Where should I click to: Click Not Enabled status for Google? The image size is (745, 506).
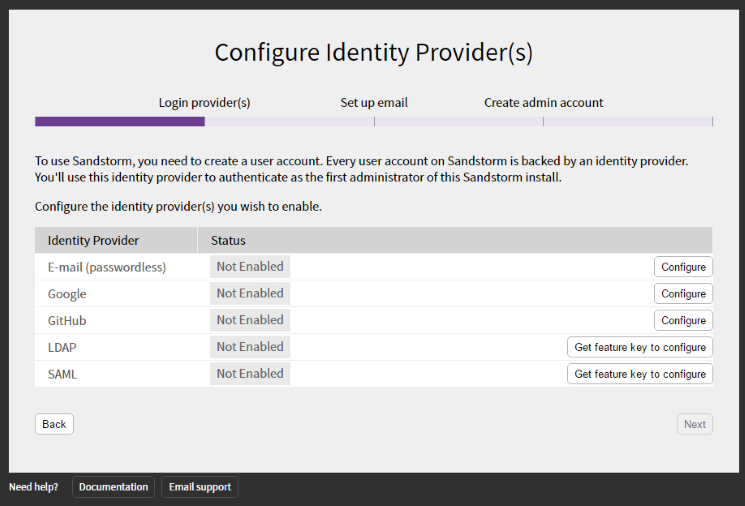click(x=250, y=293)
